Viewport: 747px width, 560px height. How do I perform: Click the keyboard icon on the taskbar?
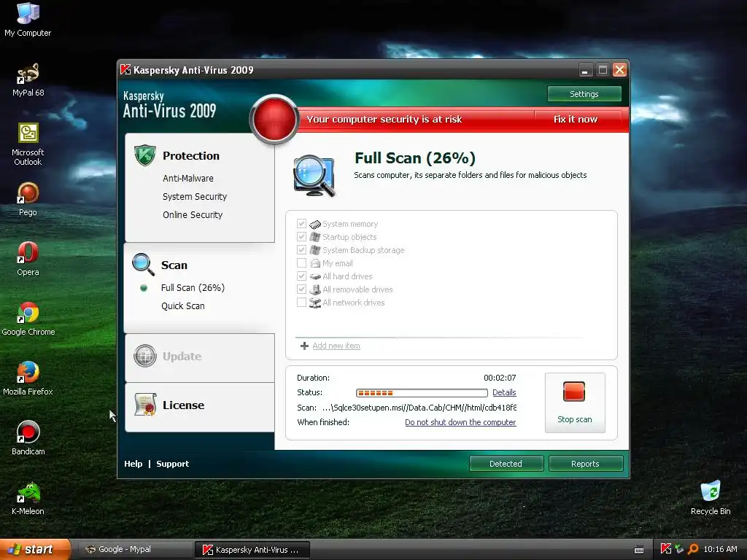coord(639,550)
